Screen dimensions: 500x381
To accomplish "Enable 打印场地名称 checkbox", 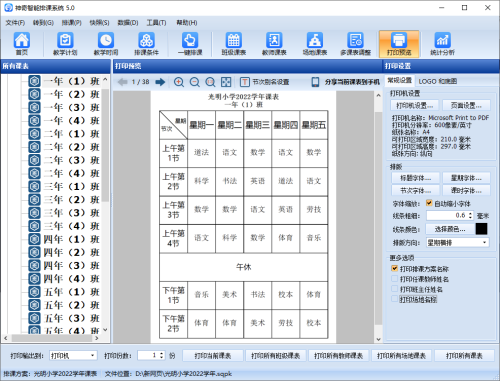I will coord(395,299).
